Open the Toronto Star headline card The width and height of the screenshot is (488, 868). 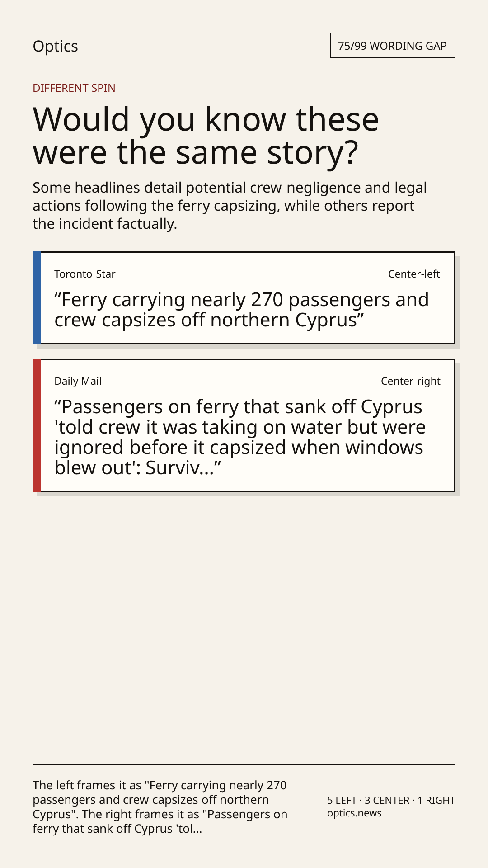pos(244,298)
